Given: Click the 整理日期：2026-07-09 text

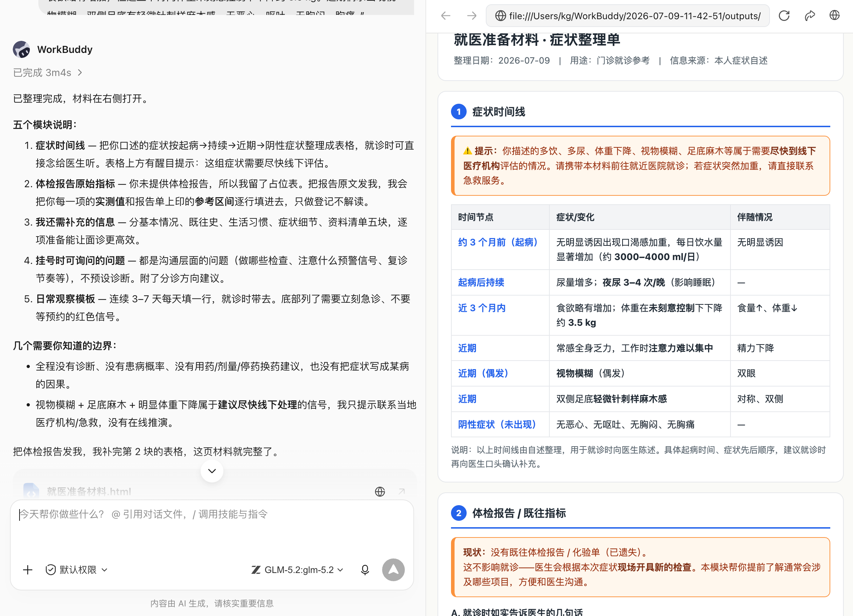Looking at the screenshot, I should pos(502,61).
